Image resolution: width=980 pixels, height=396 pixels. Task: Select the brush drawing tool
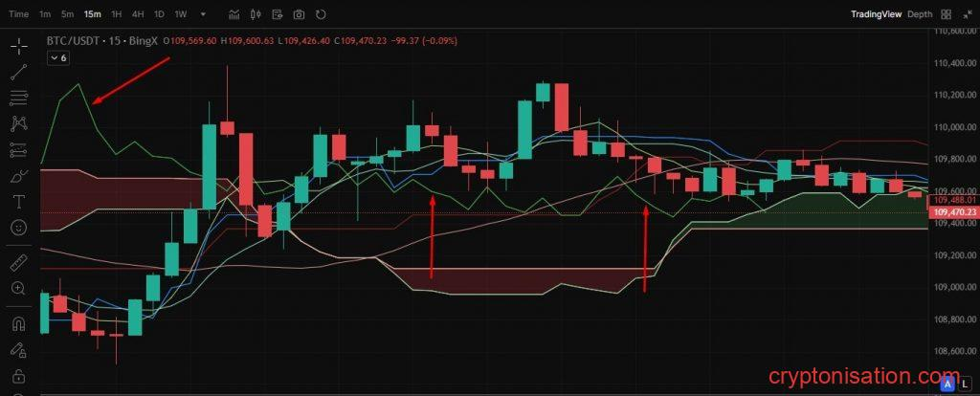(19, 176)
